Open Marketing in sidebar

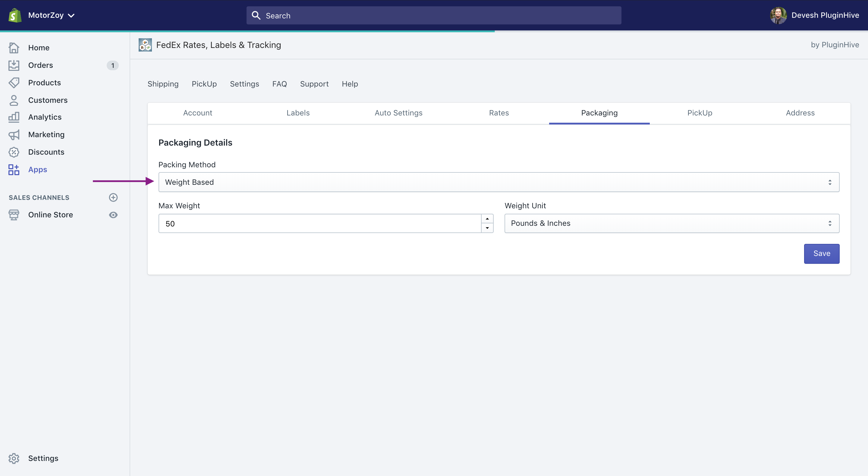46,134
